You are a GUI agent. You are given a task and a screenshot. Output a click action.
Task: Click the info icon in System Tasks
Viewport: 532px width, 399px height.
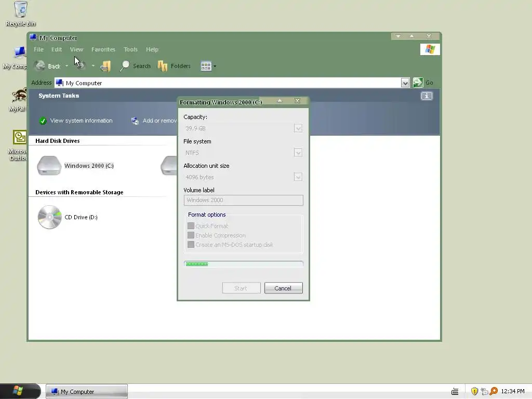pos(427,96)
